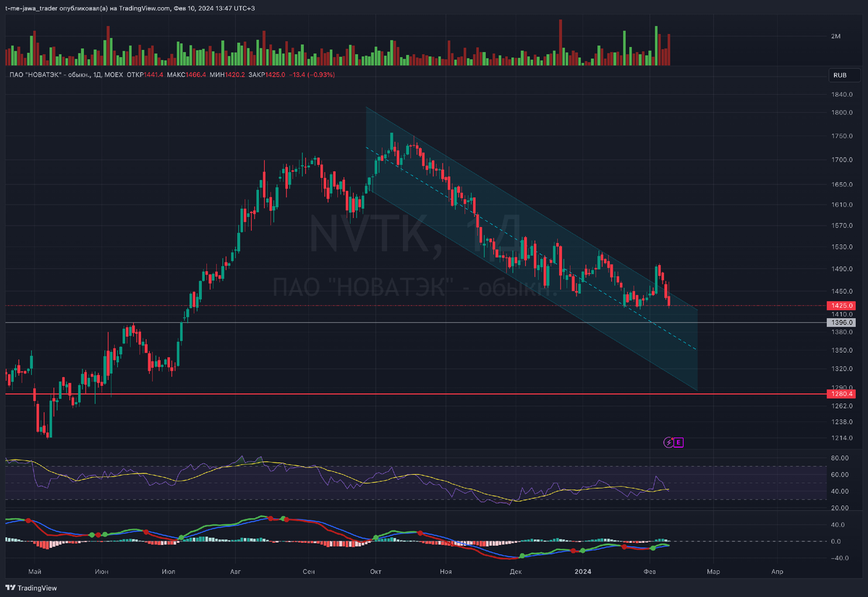Viewport: 868px width, 597px height.
Task: Click the 0.0 MACD scale label
Action: (838, 541)
